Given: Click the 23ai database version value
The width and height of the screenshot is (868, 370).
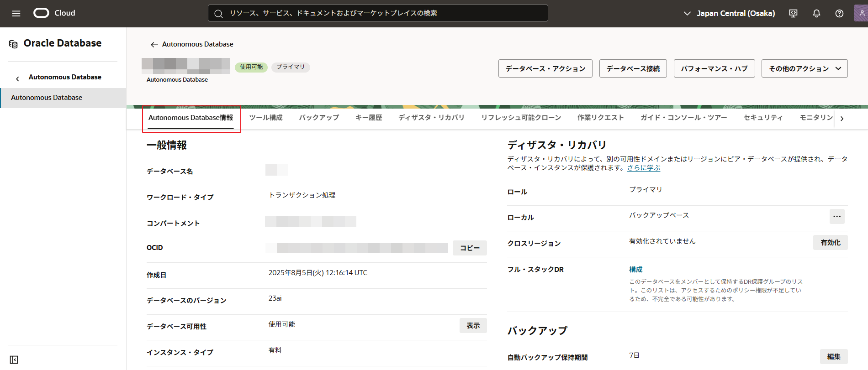Looking at the screenshot, I should (x=275, y=298).
